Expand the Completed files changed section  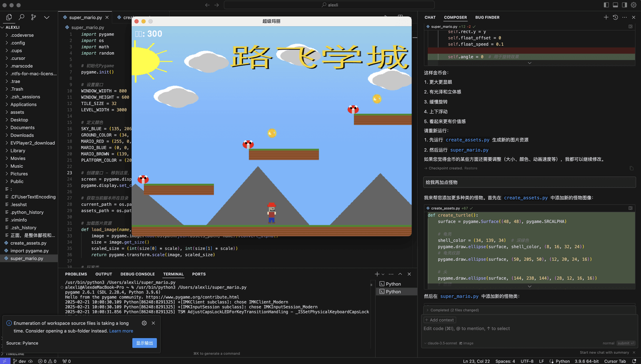tap(530, 310)
